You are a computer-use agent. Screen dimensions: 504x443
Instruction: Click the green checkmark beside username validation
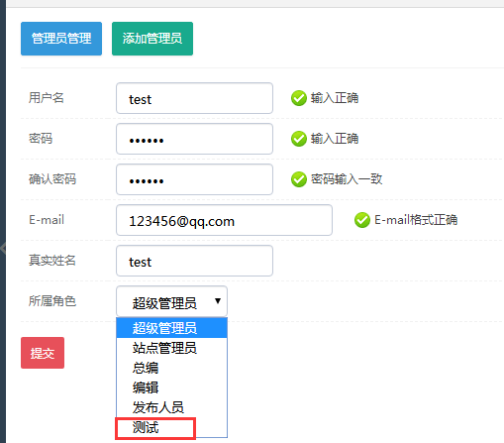299,98
